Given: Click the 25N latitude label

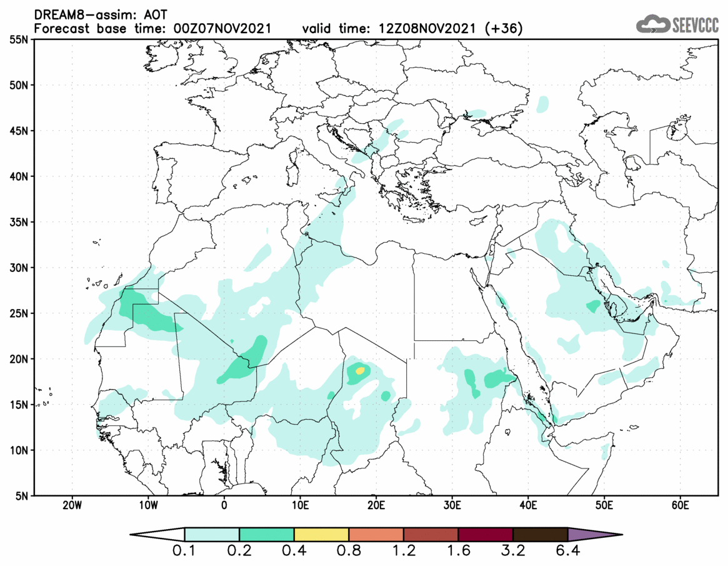Looking at the screenshot, I should tap(19, 314).
